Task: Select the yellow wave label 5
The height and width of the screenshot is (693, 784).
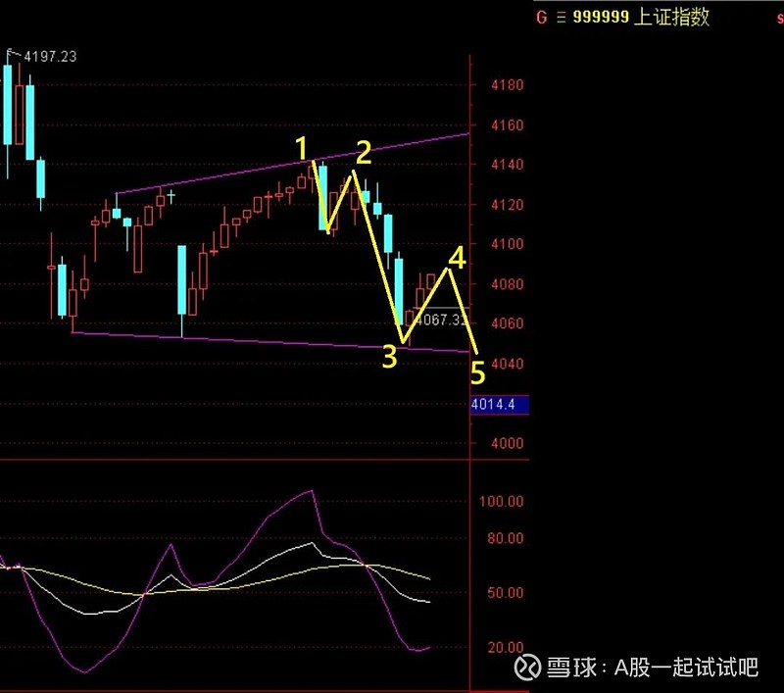Action: [x=476, y=372]
